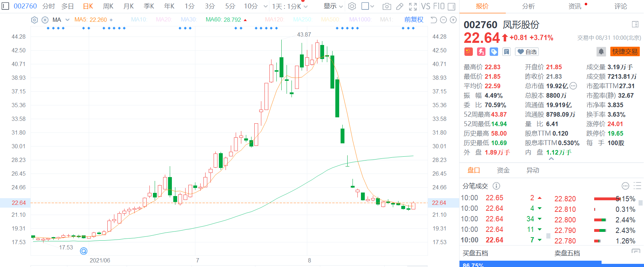
Task: Open the 1天:1分K interval dropdown
Action: pyautogui.click(x=290, y=6)
